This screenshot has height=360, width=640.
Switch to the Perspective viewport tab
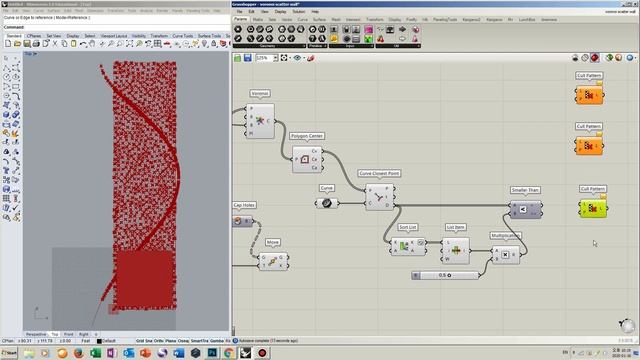[36, 334]
